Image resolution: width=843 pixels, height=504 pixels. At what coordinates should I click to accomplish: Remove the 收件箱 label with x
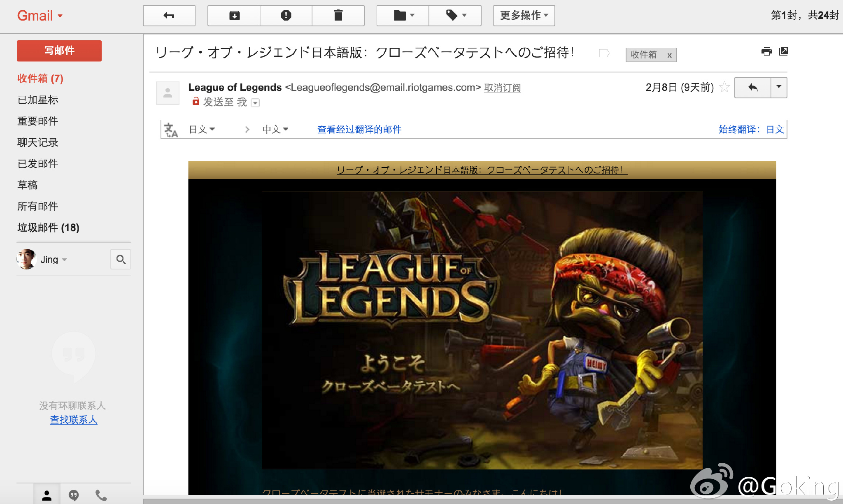pos(670,55)
